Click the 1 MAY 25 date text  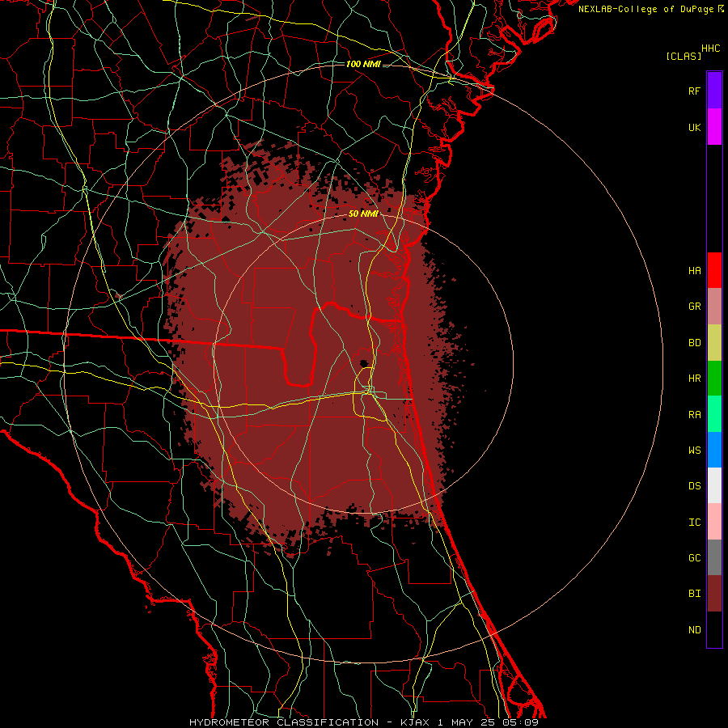[467, 722]
